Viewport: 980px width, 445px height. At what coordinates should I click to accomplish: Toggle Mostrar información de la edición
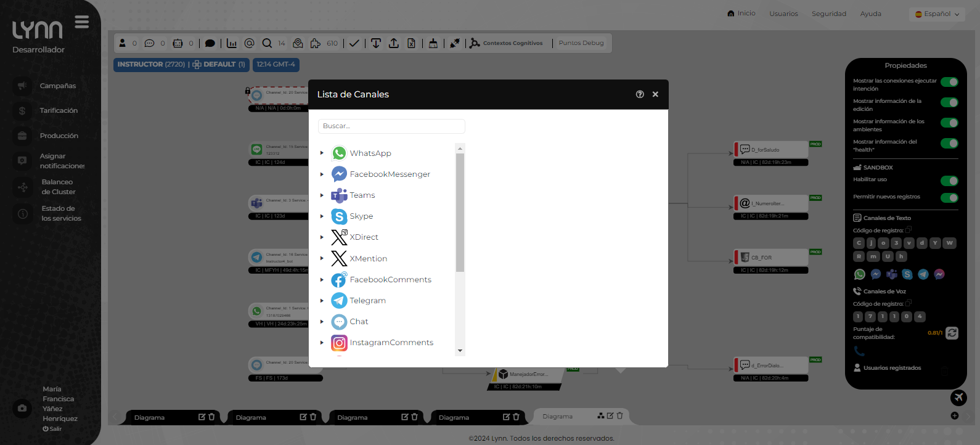(x=949, y=102)
